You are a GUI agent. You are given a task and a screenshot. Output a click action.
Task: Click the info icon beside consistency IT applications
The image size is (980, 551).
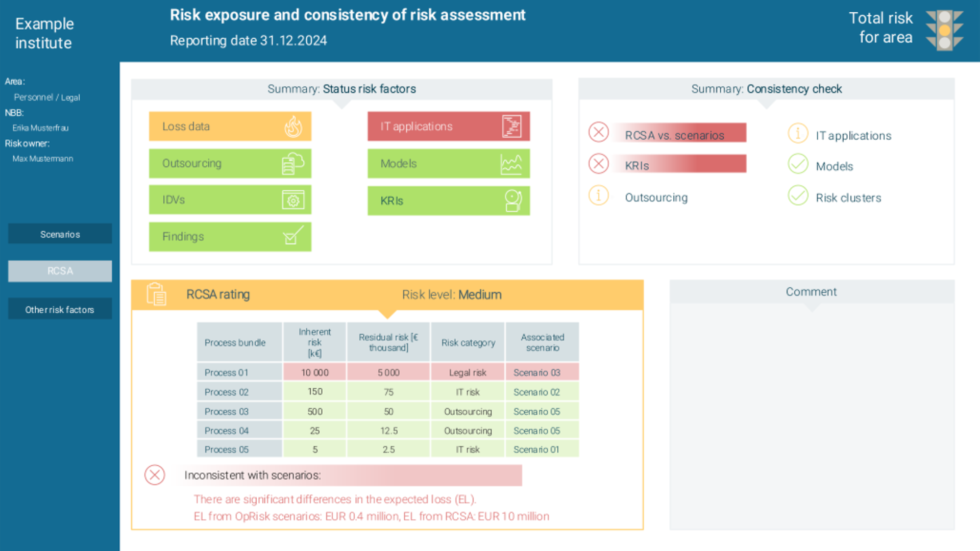click(x=798, y=133)
